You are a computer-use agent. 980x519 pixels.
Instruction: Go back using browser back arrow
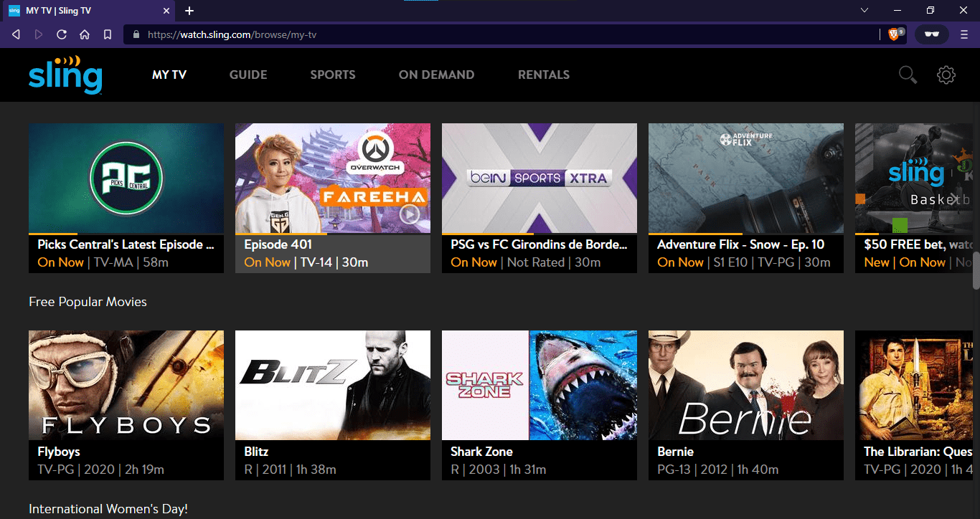point(16,34)
